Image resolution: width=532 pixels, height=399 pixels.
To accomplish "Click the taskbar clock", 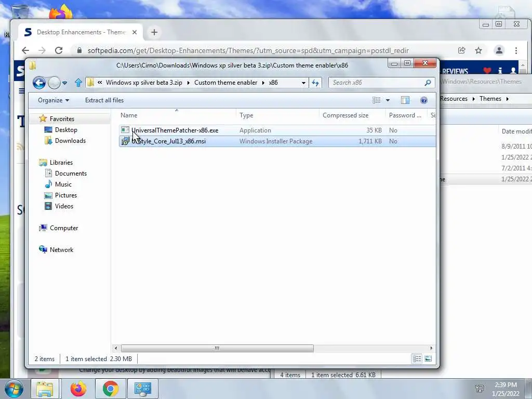I will [506, 389].
